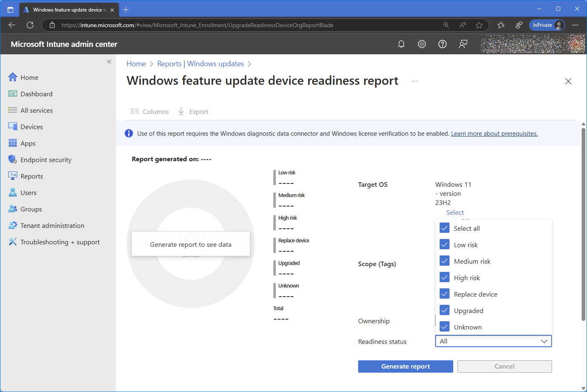Click the Export download icon

(181, 111)
